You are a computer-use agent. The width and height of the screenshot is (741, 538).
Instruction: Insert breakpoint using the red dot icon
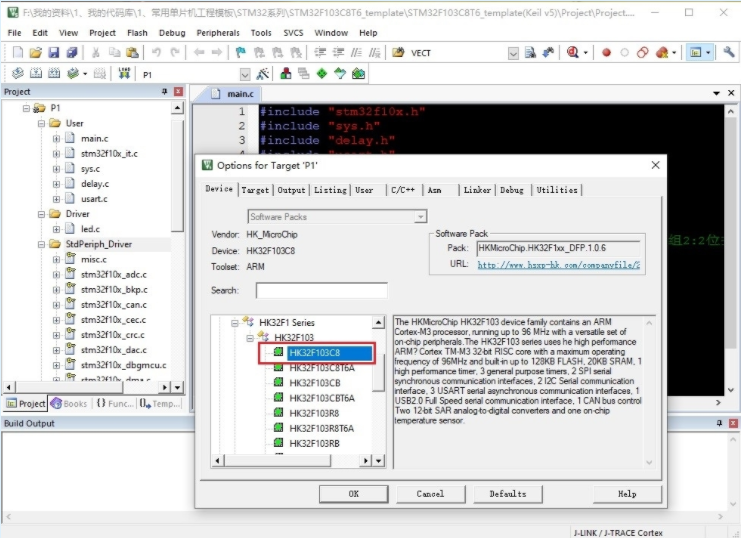coord(607,52)
